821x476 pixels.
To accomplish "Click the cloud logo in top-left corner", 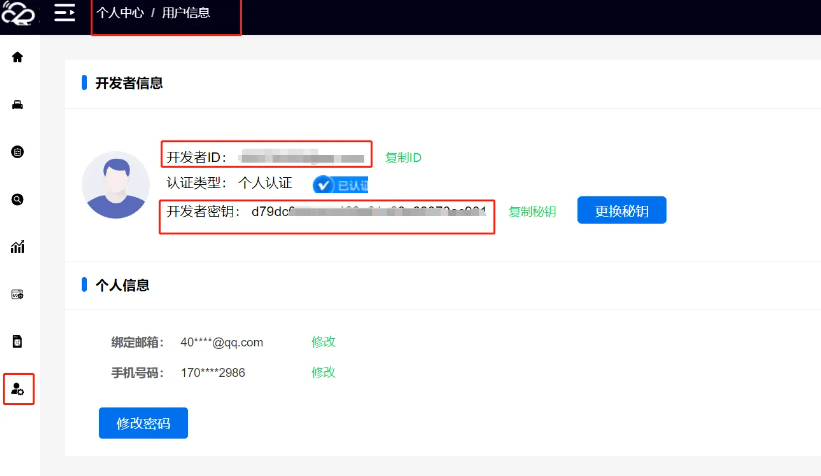I will tap(17, 14).
